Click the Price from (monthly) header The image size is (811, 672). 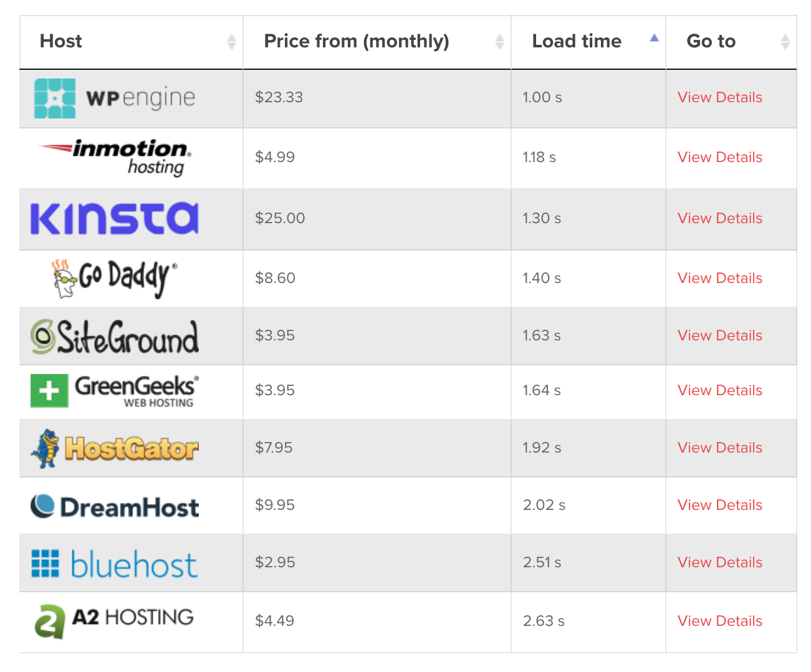[357, 41]
